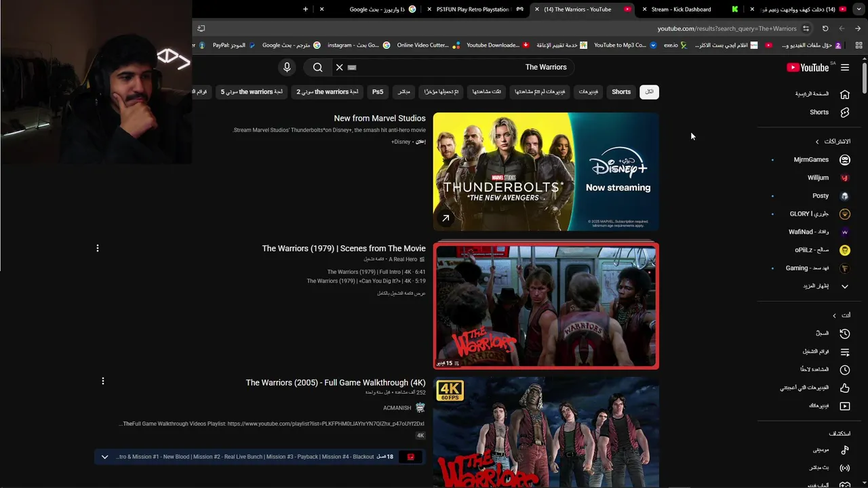Expand the Subscriptions section header
The image size is (868, 488).
pyautogui.click(x=833, y=142)
